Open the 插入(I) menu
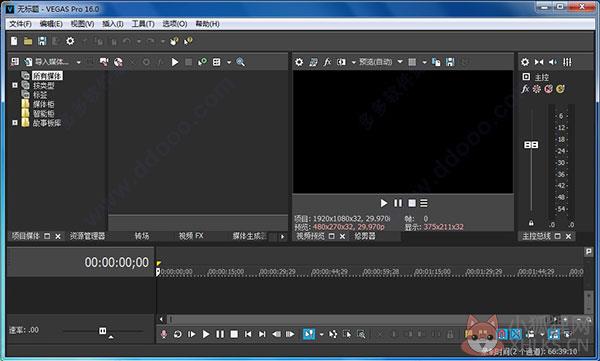 [112, 24]
